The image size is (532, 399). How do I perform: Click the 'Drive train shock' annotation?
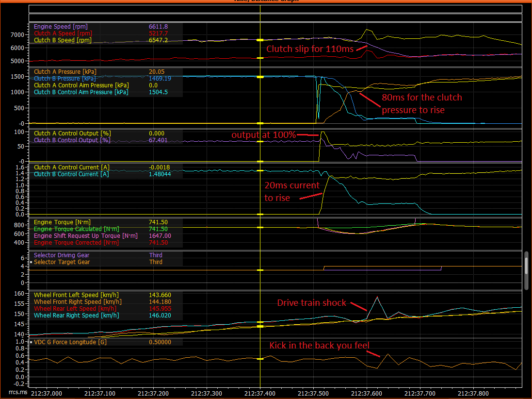tap(312, 303)
